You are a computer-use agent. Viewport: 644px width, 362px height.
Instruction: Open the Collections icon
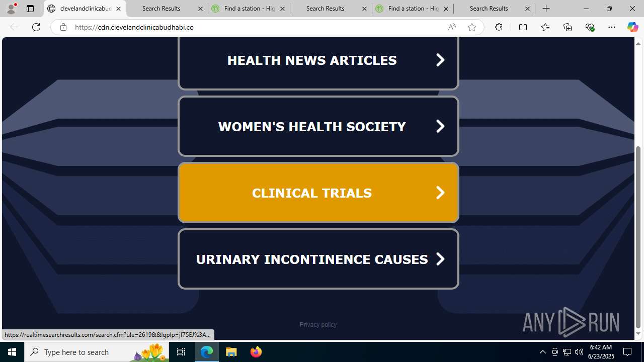(x=568, y=27)
